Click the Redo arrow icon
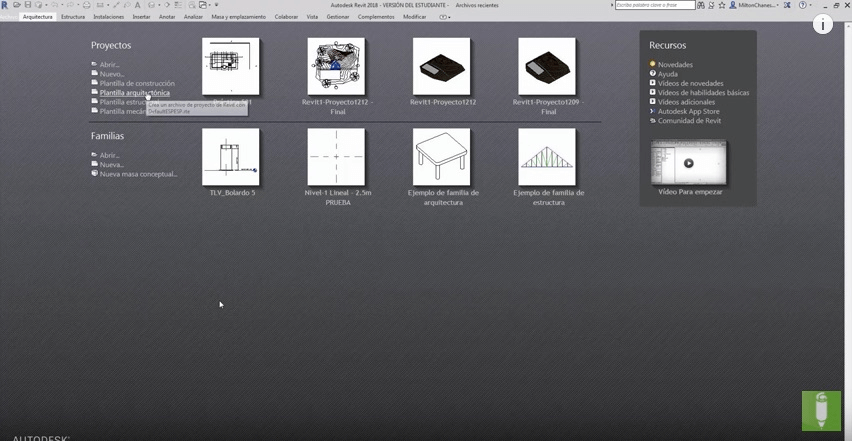Viewport: 852px width, 441px height. coord(71,5)
